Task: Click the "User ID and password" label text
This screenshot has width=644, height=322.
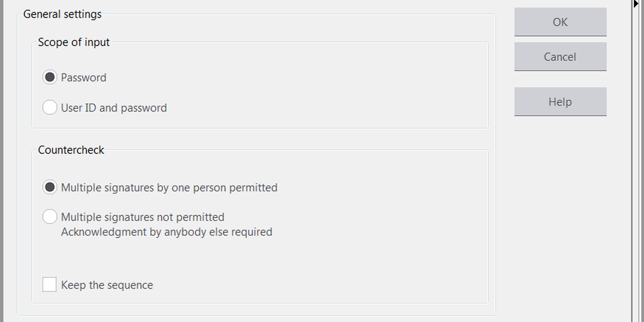Action: (114, 108)
